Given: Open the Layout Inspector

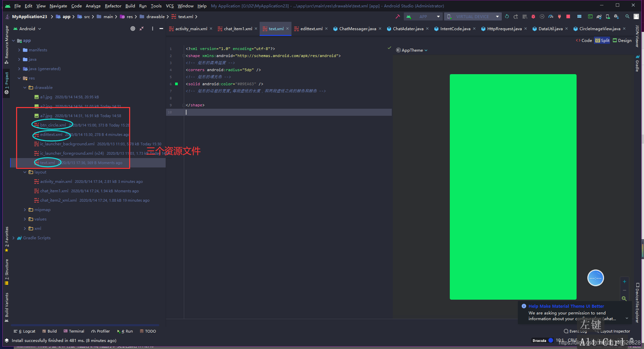Looking at the screenshot, I should pos(612,331).
